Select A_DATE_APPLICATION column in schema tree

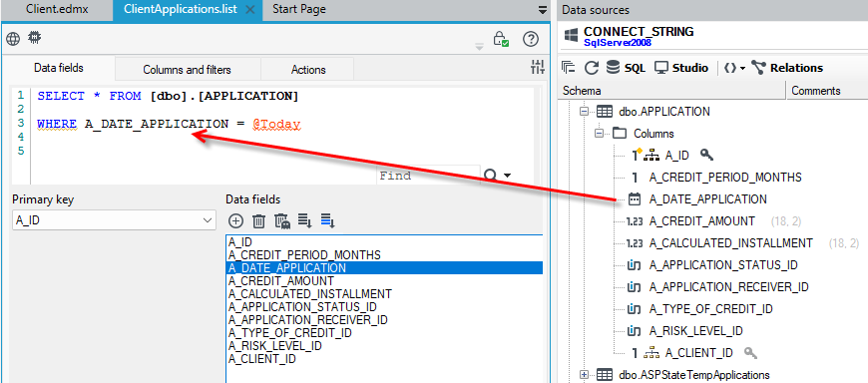pyautogui.click(x=708, y=198)
